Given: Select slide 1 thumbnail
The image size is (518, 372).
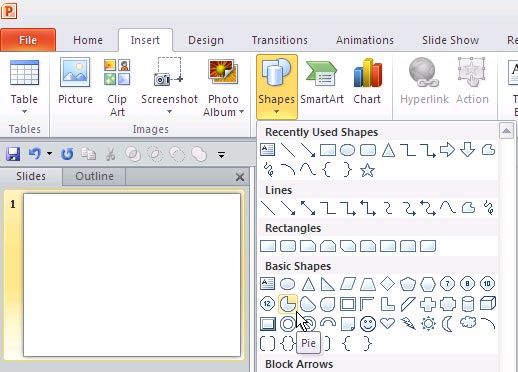Looking at the screenshot, I should 132,275.
